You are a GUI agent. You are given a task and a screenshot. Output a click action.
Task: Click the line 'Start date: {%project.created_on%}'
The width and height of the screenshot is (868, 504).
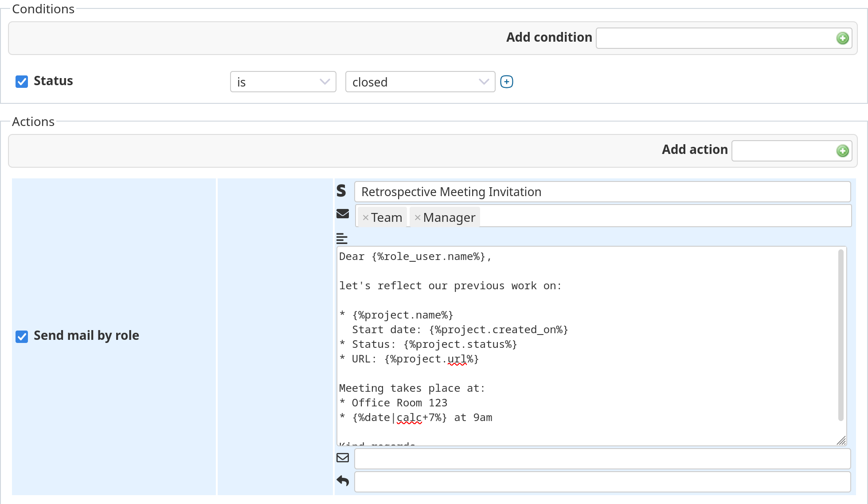(460, 330)
